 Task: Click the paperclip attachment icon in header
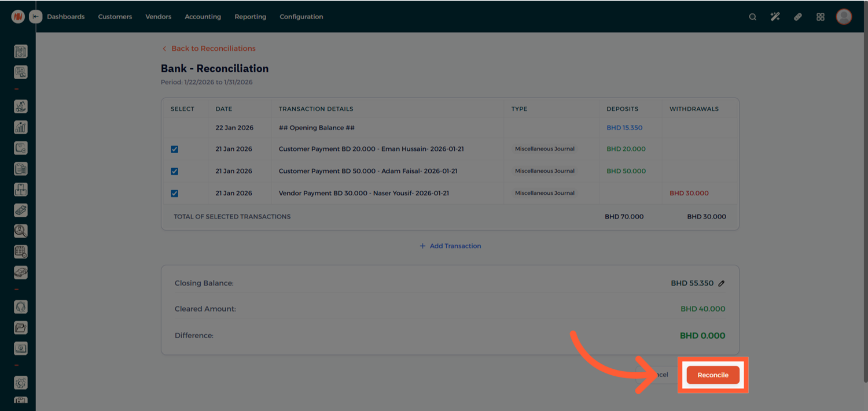click(797, 17)
